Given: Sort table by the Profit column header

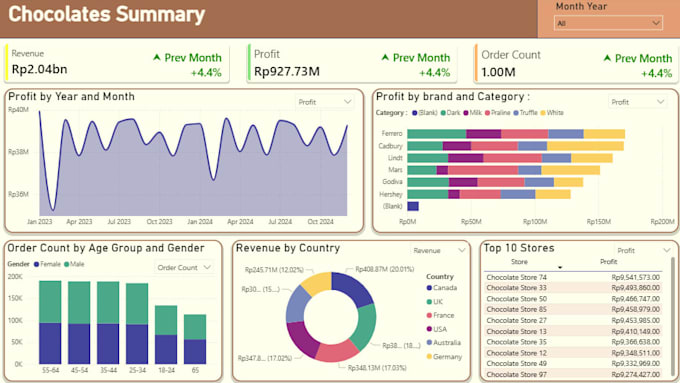Looking at the screenshot, I should tap(608, 262).
